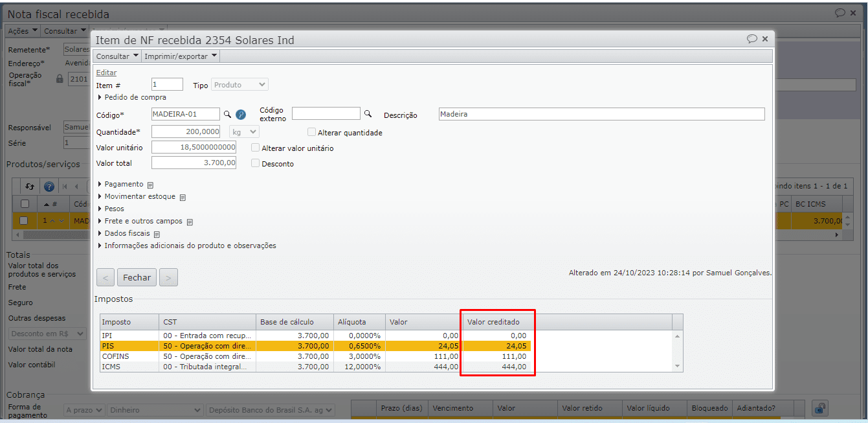This screenshot has height=423, width=868.
Task: Tick the Desconto checkbox
Action: [256, 163]
